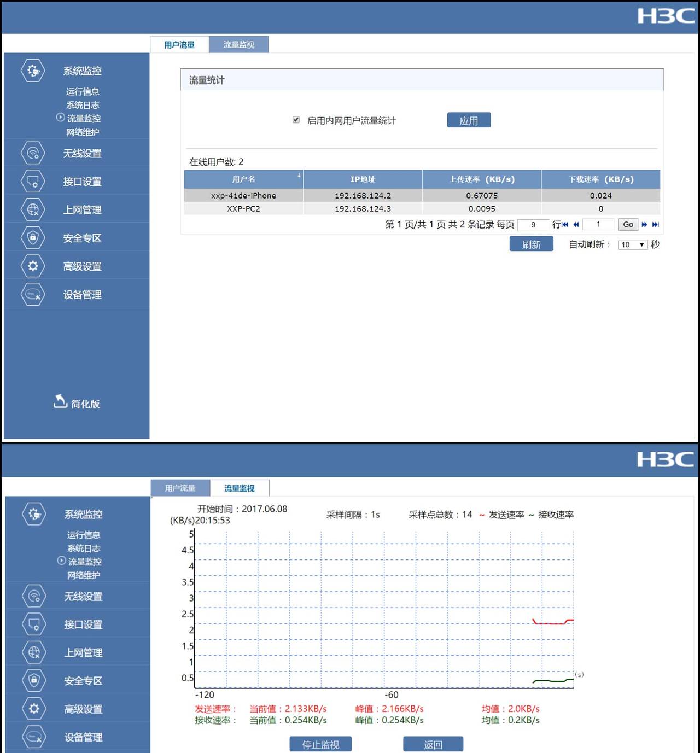The width and height of the screenshot is (700, 753).
Task: Switch to 简化版 via its arrow icon
Action: tap(60, 402)
